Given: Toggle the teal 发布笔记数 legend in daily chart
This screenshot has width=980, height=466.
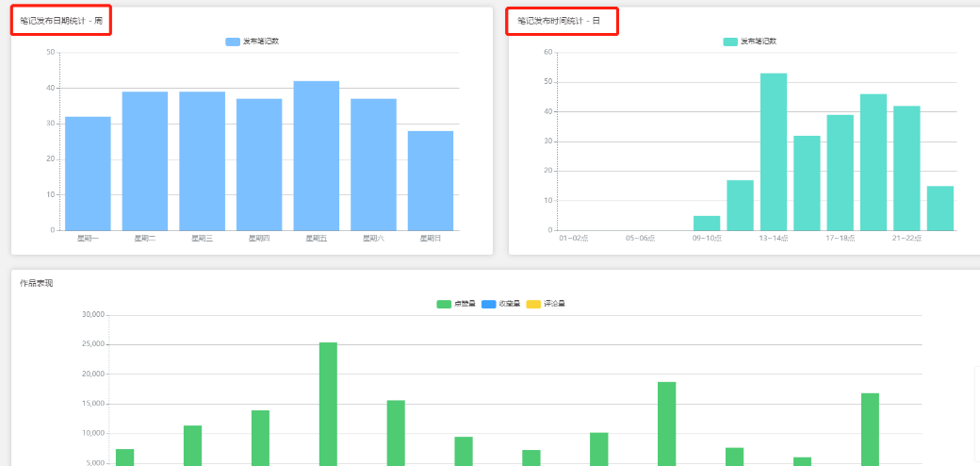Looking at the screenshot, I should pos(750,42).
